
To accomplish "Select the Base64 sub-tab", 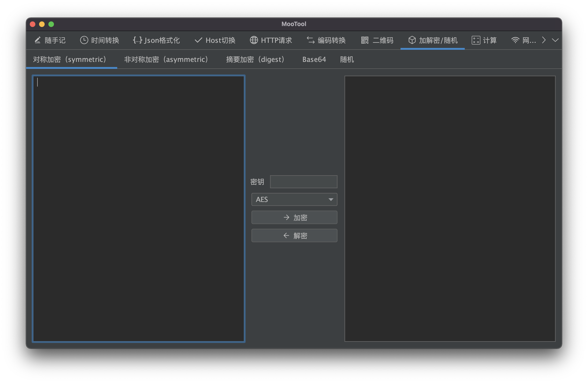I will pyautogui.click(x=314, y=59).
